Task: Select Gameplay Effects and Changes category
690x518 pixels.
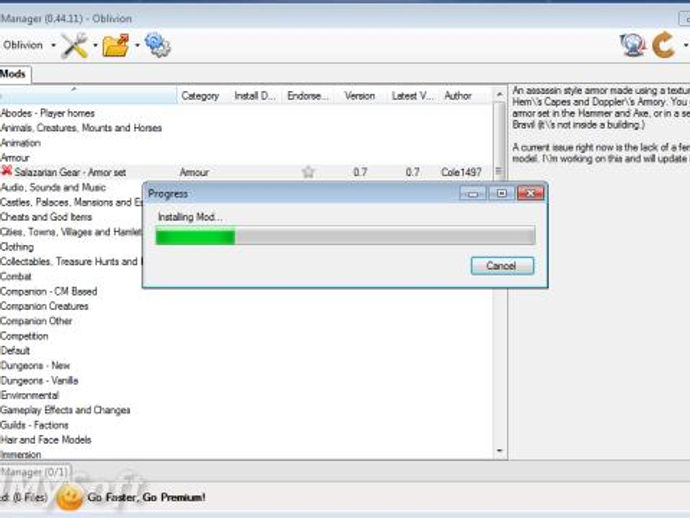Action: pyautogui.click(x=65, y=410)
